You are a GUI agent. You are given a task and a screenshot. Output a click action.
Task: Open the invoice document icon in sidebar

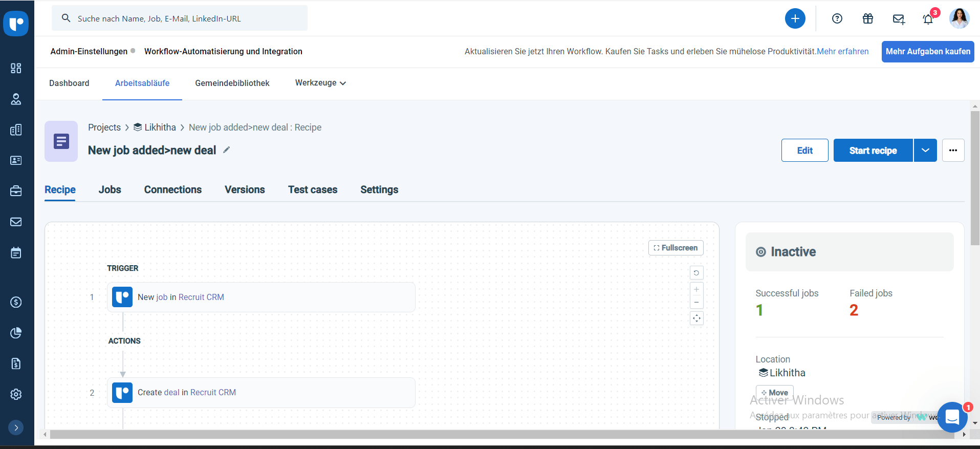click(x=16, y=364)
